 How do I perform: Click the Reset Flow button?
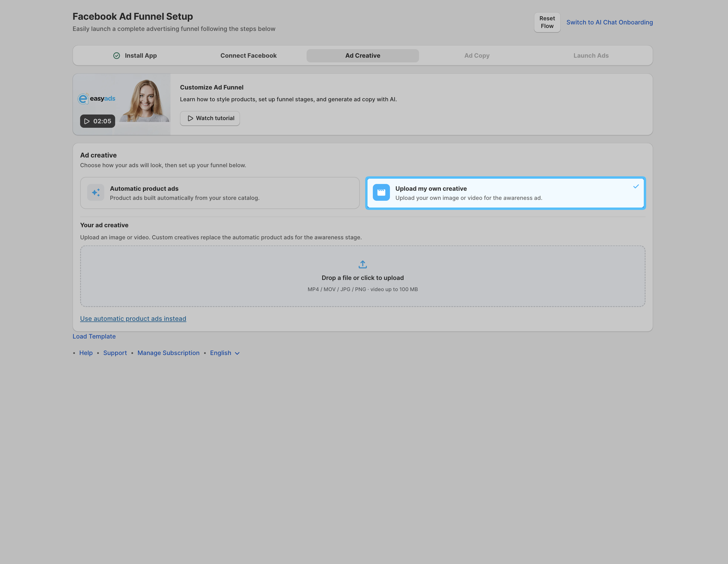(547, 22)
